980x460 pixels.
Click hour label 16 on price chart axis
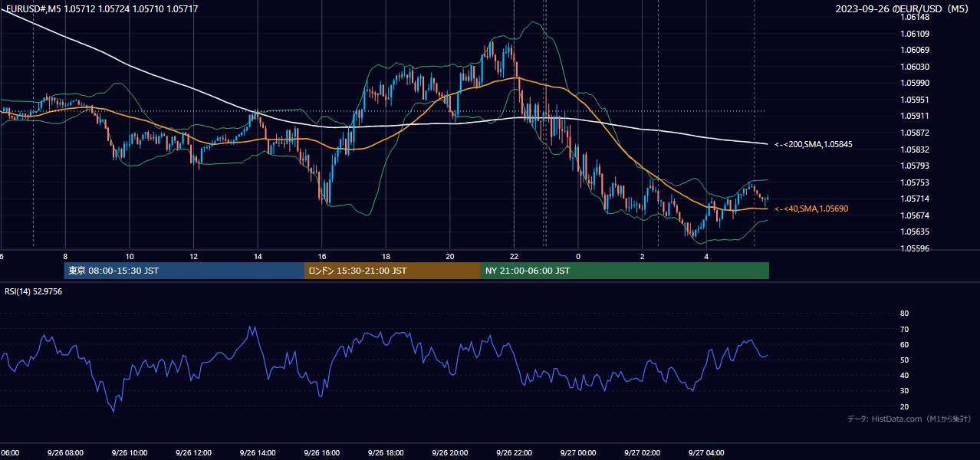322,256
